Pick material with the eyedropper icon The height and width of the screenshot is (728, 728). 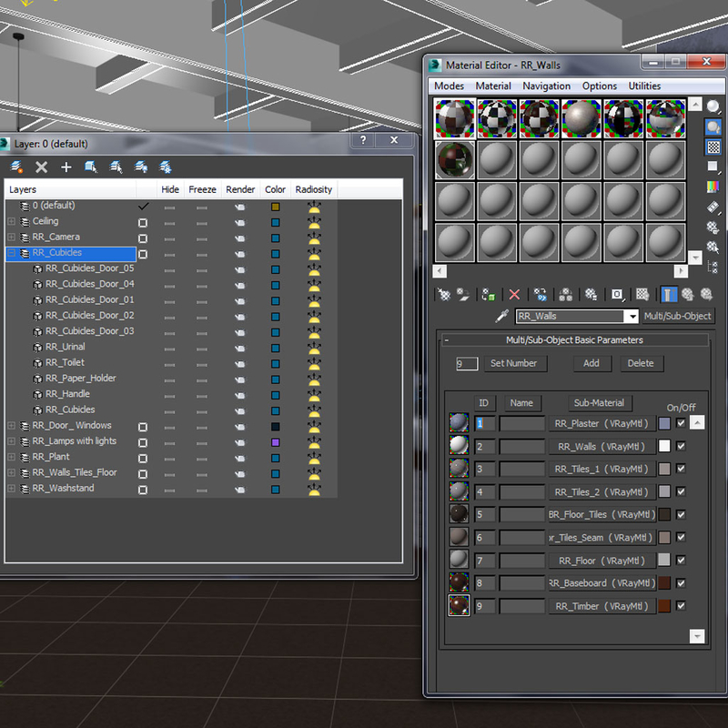pos(500,317)
